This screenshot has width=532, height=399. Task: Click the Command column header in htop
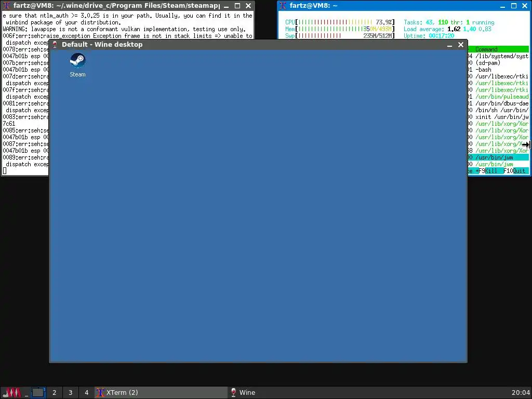tap(486, 49)
